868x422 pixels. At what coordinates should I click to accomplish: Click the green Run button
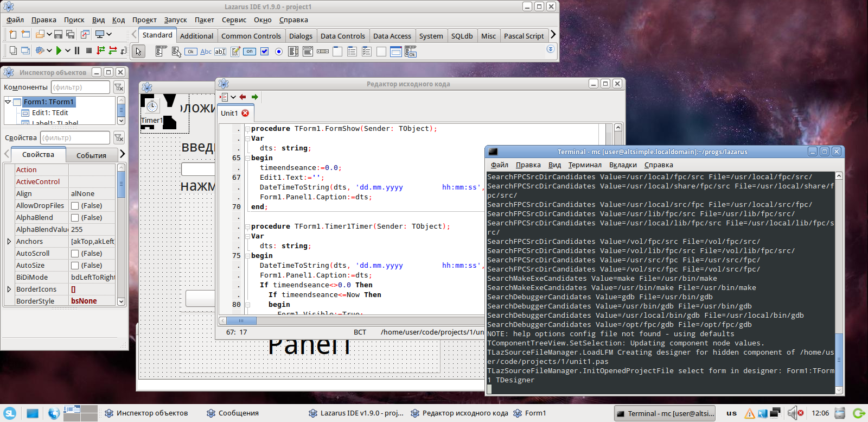pos(59,51)
